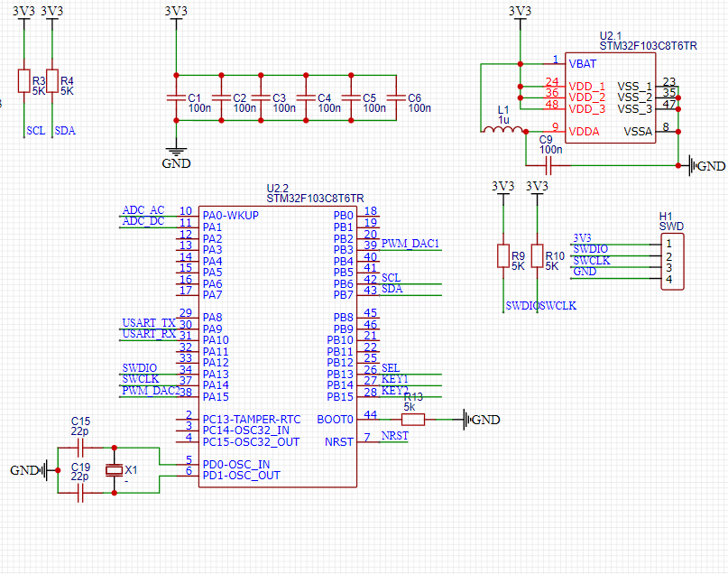The height and width of the screenshot is (574, 728).
Task: Select the ADC_AC net label
Action: pyautogui.click(x=143, y=211)
